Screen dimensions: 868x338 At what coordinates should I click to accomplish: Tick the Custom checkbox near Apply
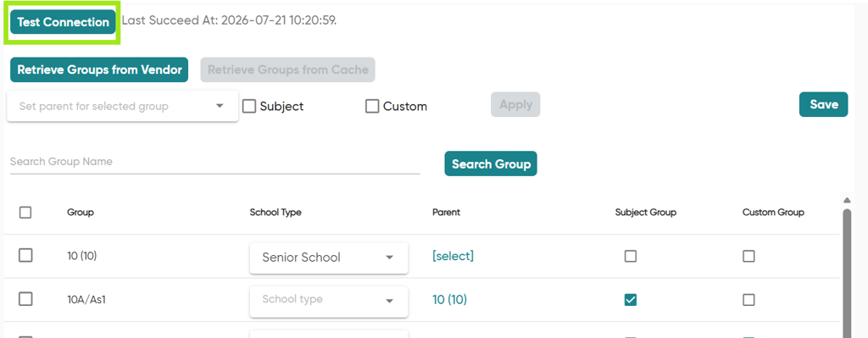372,106
